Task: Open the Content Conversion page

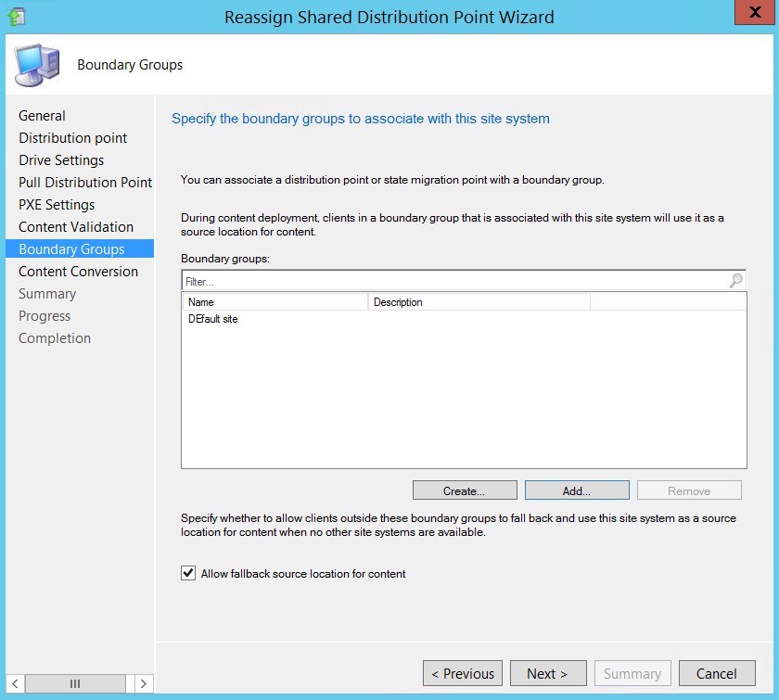Action: coord(78,271)
